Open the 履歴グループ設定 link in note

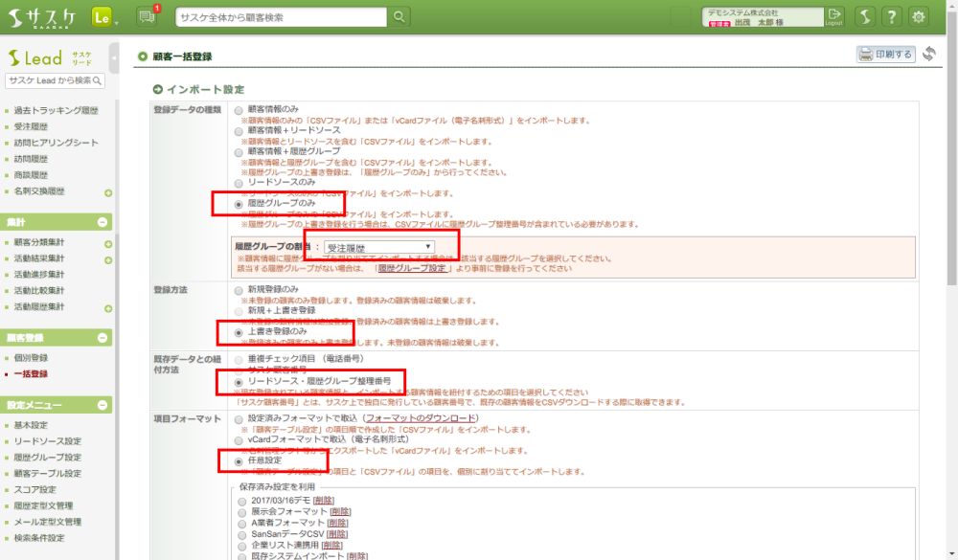[x=412, y=268]
